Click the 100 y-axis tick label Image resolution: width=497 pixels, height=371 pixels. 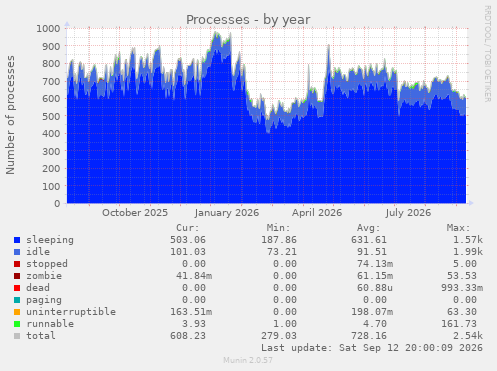pyautogui.click(x=51, y=186)
